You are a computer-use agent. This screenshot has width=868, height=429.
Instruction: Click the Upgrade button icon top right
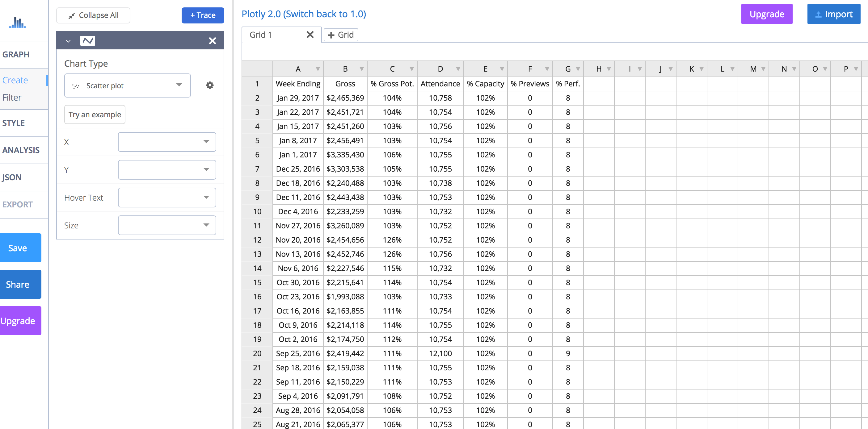pyautogui.click(x=765, y=14)
